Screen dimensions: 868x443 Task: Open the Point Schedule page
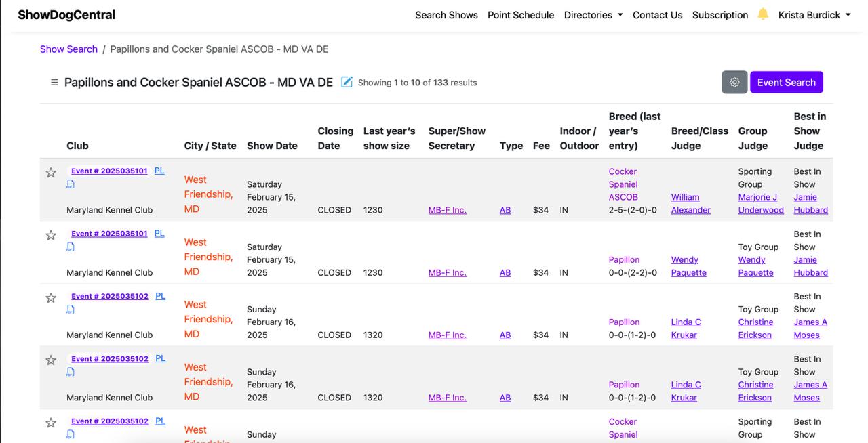click(x=521, y=15)
